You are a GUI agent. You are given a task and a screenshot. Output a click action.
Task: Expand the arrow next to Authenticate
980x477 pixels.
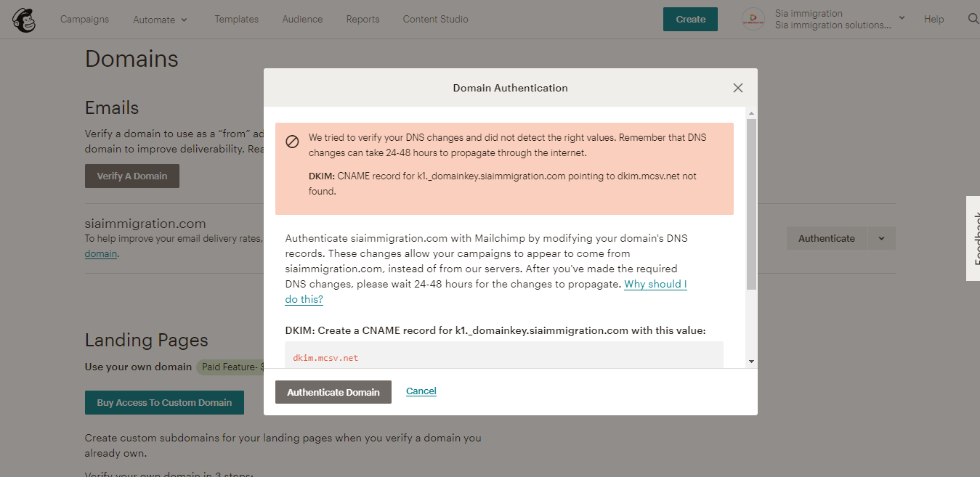point(881,238)
